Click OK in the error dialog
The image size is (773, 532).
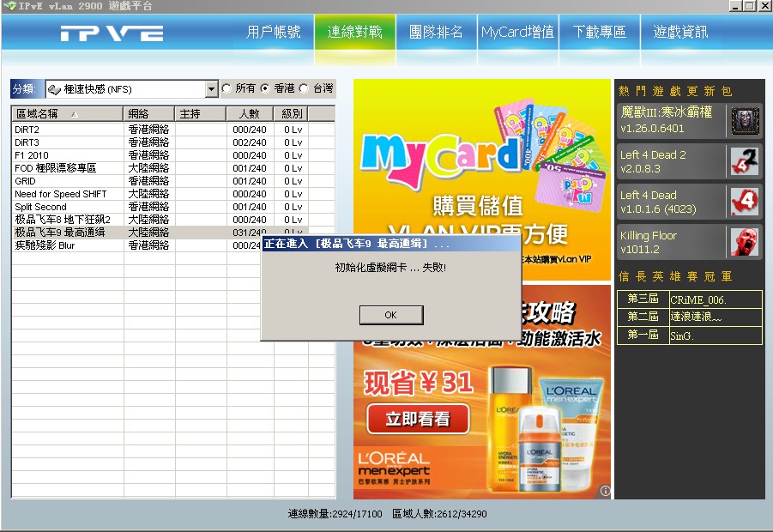point(391,315)
